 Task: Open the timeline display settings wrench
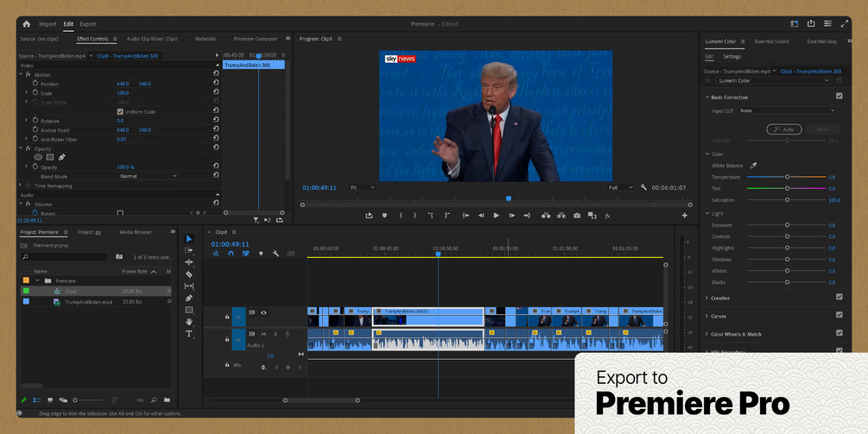276,254
